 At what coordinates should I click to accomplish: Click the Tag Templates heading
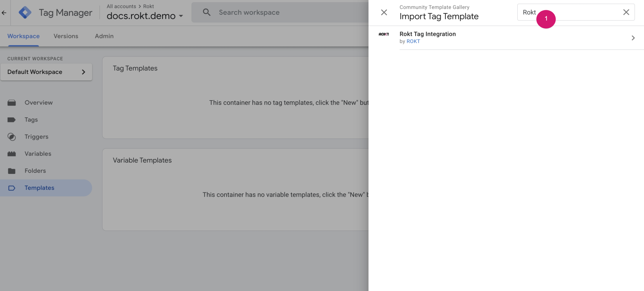point(135,68)
